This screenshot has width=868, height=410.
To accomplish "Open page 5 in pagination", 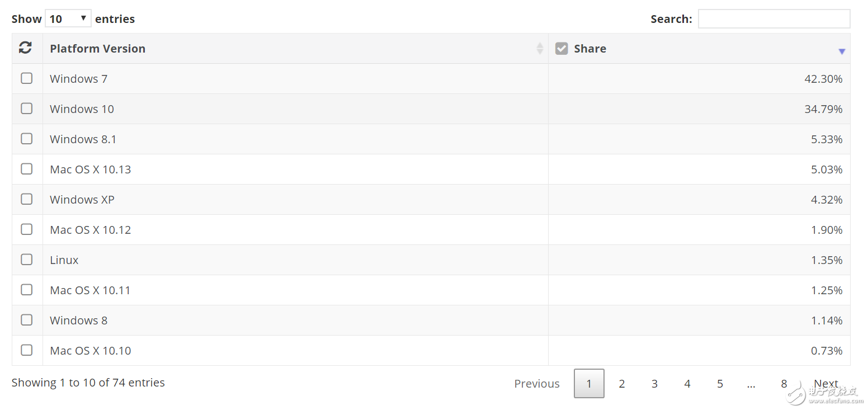I will (x=720, y=384).
